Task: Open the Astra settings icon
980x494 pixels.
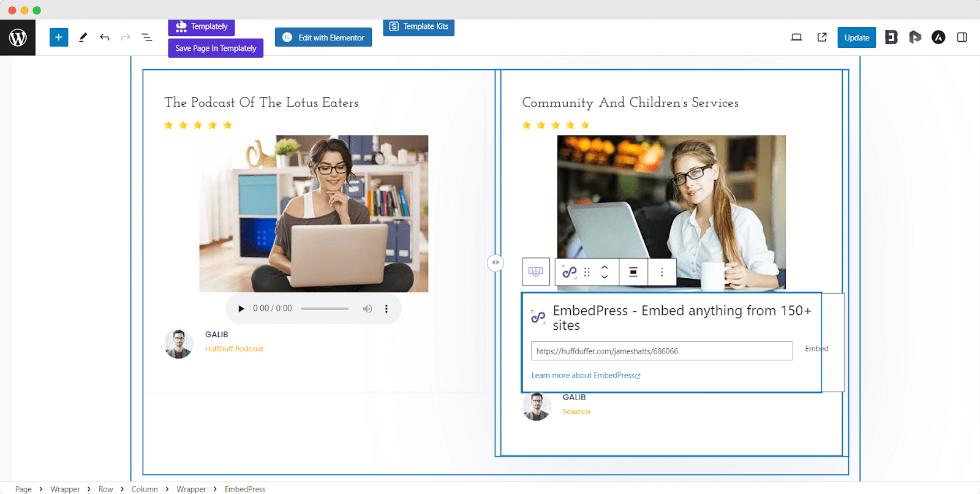Action: click(938, 37)
